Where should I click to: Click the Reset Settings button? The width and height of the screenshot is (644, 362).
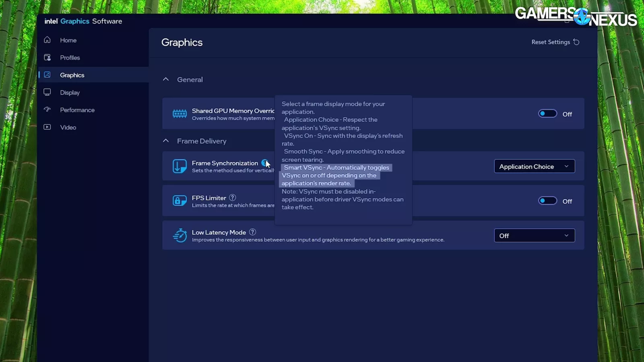(555, 42)
